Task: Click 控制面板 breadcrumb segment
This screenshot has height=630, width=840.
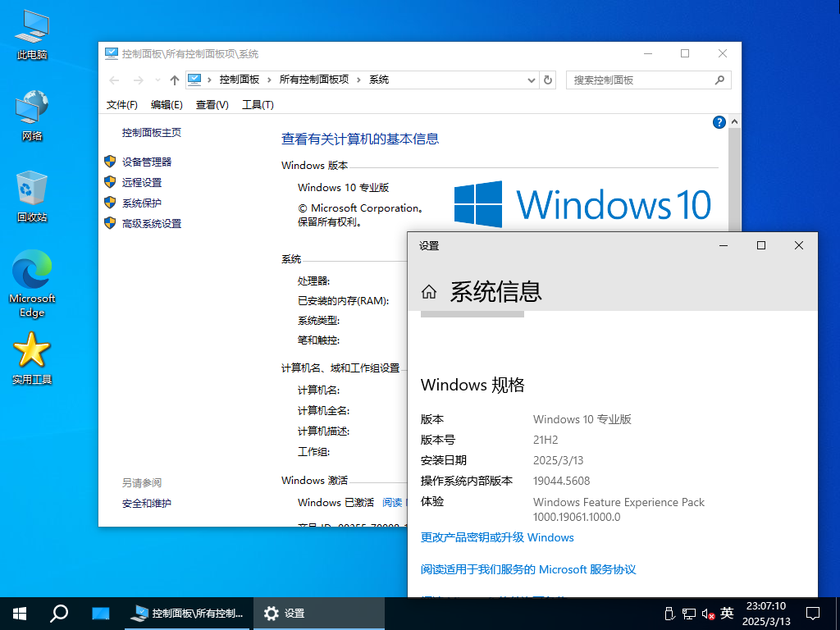Action: coord(240,80)
